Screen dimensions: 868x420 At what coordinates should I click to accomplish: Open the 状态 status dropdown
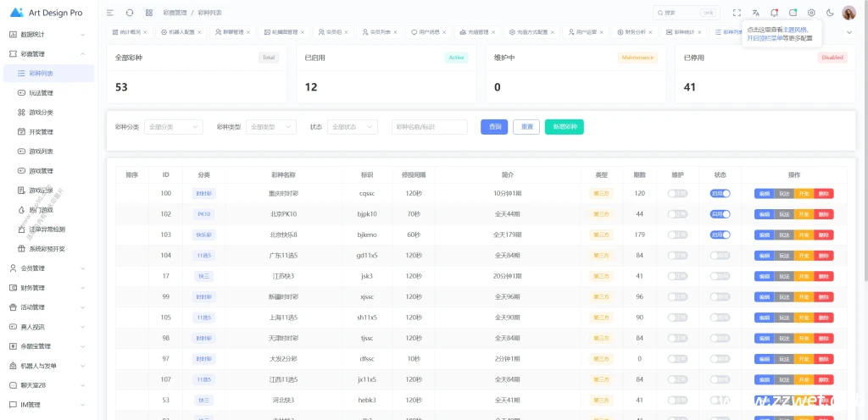click(x=353, y=127)
